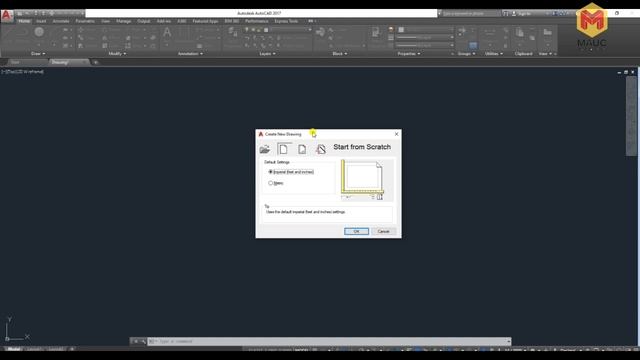This screenshot has height=360, width=640.
Task: Click the navigation bar on the right edge
Action: pyautogui.click(x=631, y=116)
